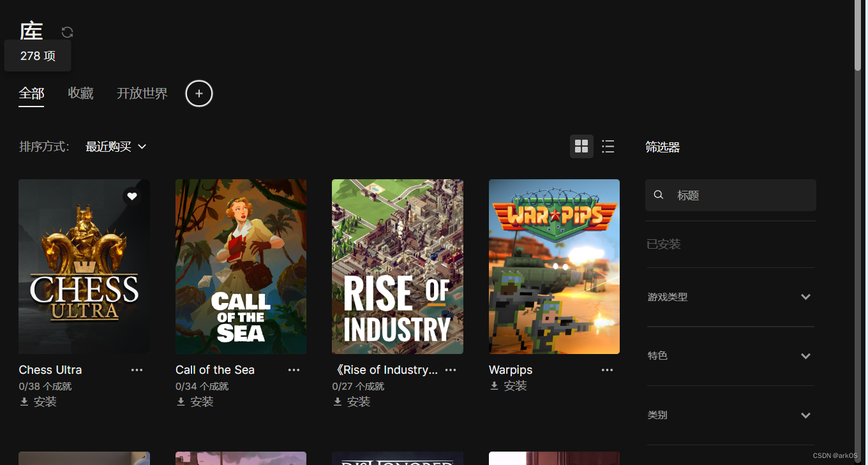This screenshot has width=868, height=465.
Task: Click the page vertical scrollbar thumb
Action: (858, 36)
